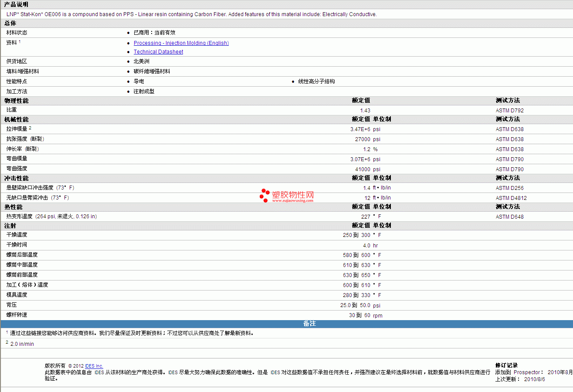Screen dimensions: 573x392
Task: Click the 227 °F heat deflection value
Action: (371, 217)
